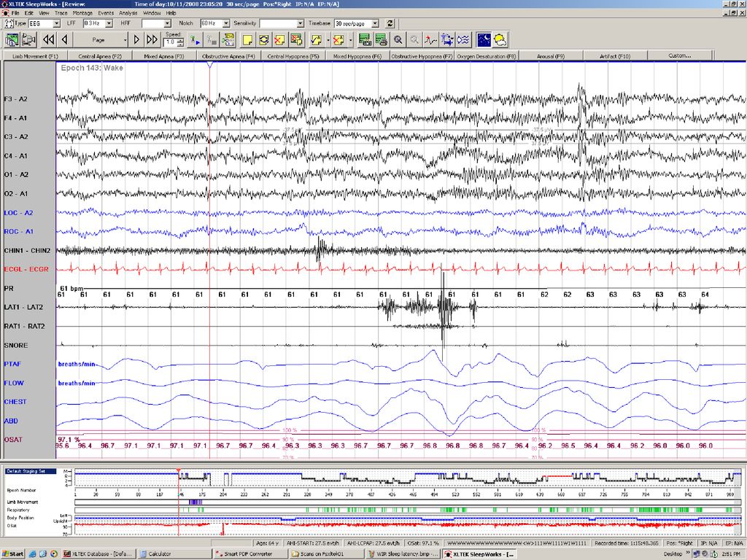
Task: Click the Custom... event button
Action: 680,55
